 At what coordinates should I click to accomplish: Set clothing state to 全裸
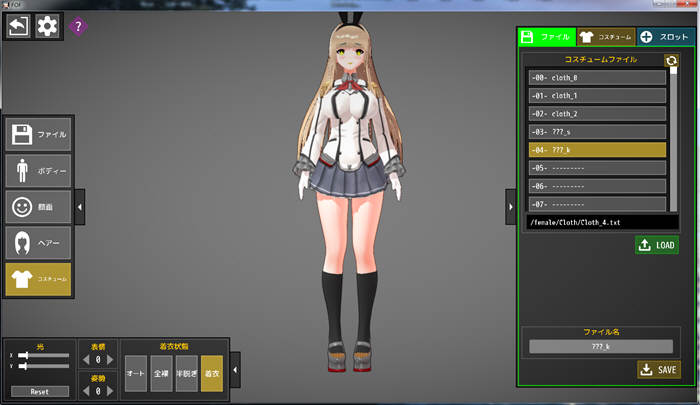(x=161, y=373)
